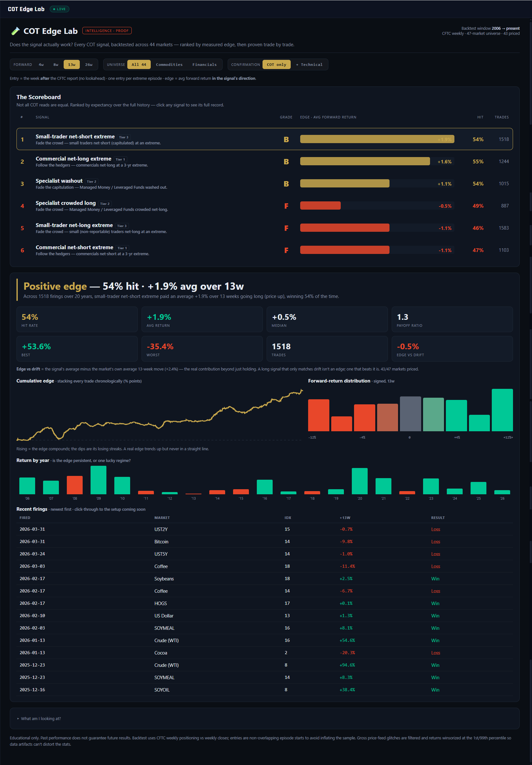The image size is (532, 765).
Task: Choose Financials universe filter
Action: tap(205, 65)
